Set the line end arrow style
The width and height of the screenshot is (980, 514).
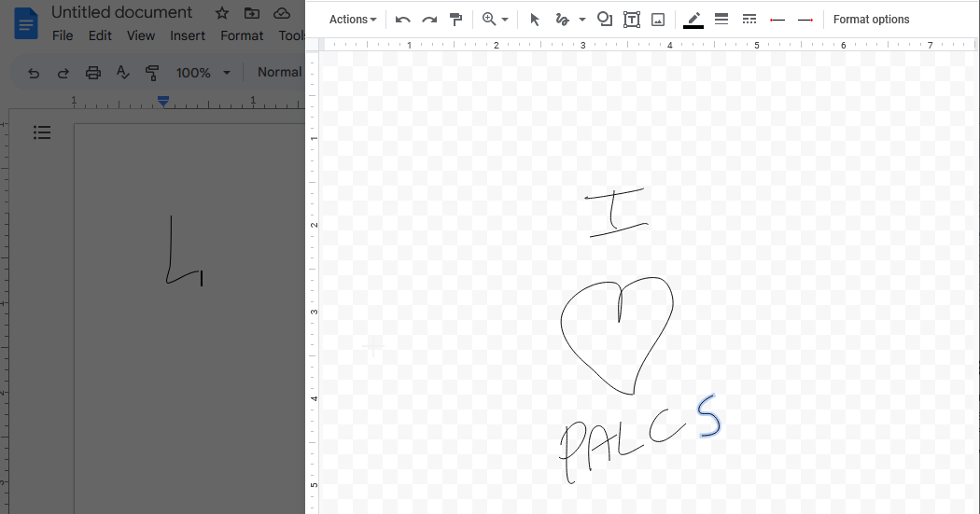805,20
